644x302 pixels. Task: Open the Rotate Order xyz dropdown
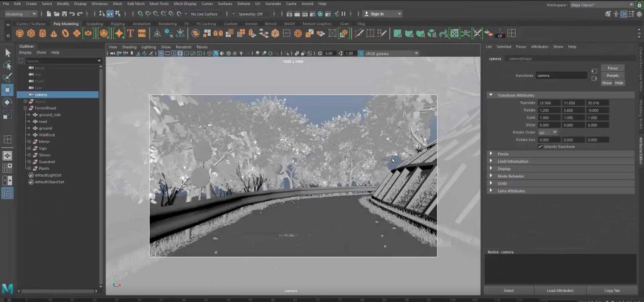pyautogui.click(x=548, y=132)
